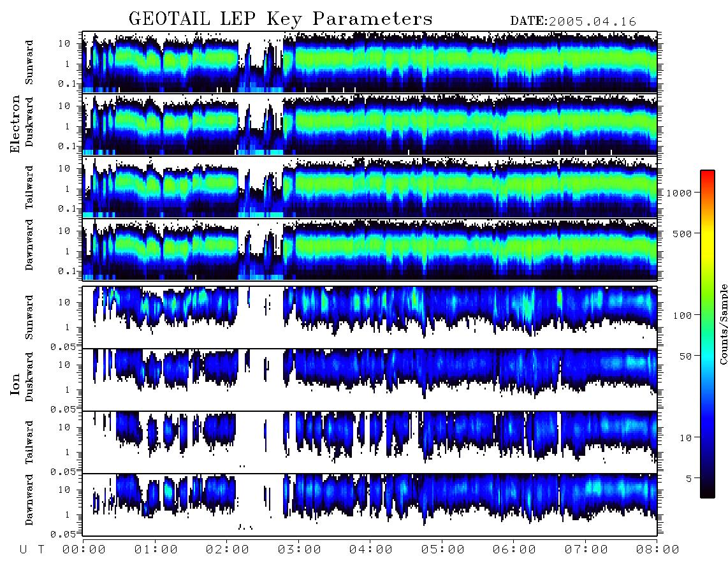The width and height of the screenshot is (728, 561).
Task: Click the Electron Tailward spectrogram panel
Action: [370, 187]
